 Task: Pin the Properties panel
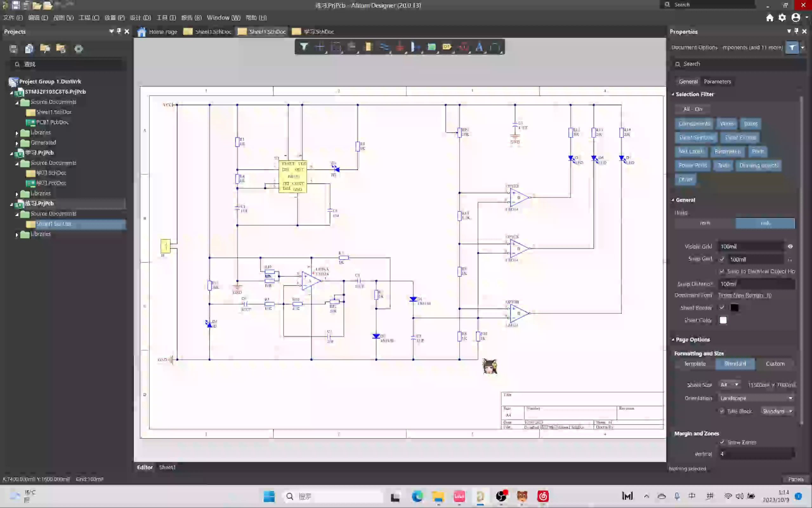coord(796,31)
